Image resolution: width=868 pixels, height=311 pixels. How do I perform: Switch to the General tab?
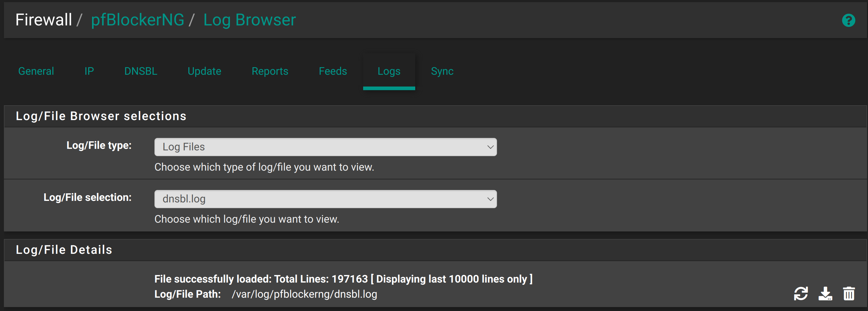click(x=36, y=71)
